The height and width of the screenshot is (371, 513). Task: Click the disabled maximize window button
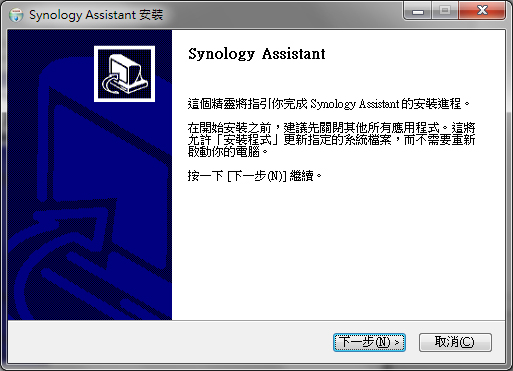[445, 11]
